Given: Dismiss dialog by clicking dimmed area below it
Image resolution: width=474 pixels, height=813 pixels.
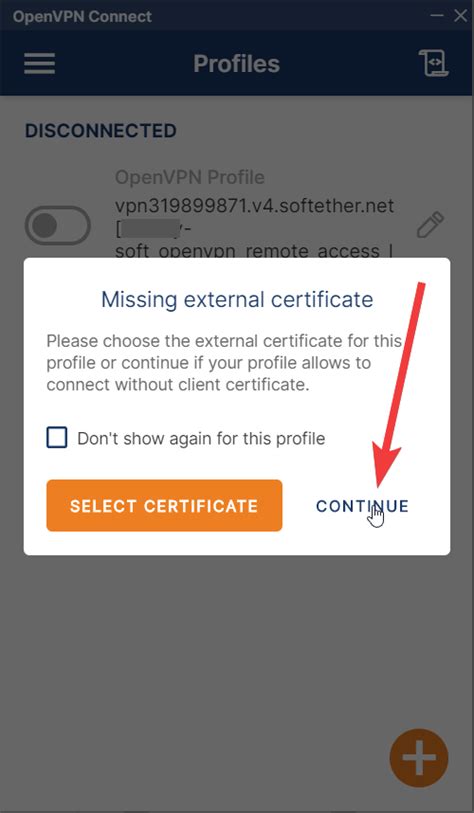Looking at the screenshot, I should click(x=207, y=648).
